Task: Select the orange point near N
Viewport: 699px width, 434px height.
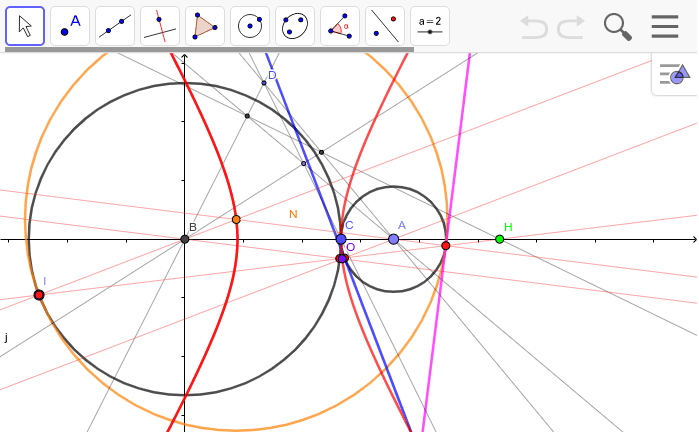Action: click(236, 219)
